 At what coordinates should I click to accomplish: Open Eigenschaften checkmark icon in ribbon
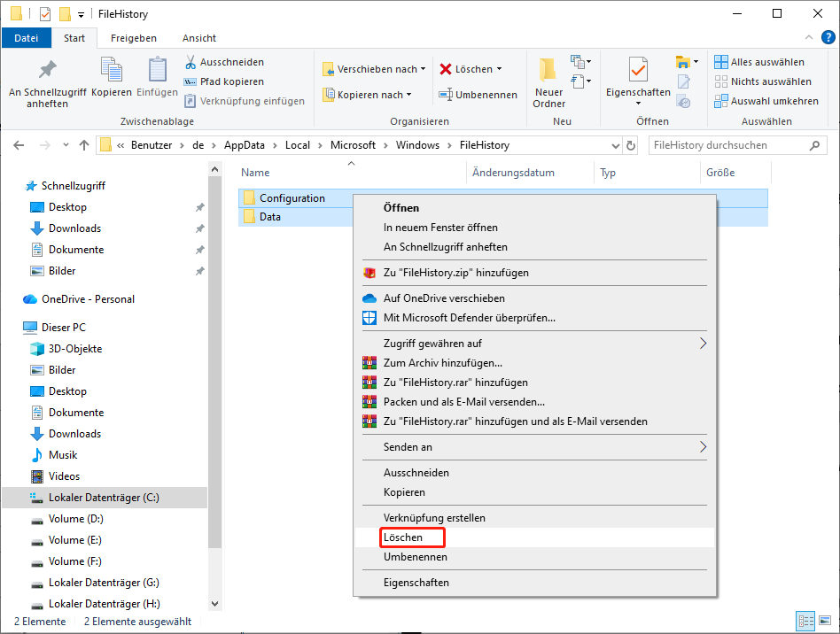pyautogui.click(x=638, y=70)
